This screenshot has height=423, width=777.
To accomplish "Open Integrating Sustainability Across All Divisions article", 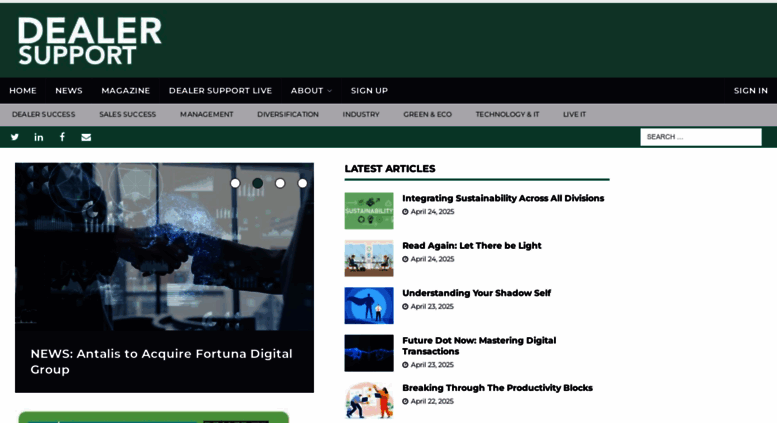I will [503, 198].
